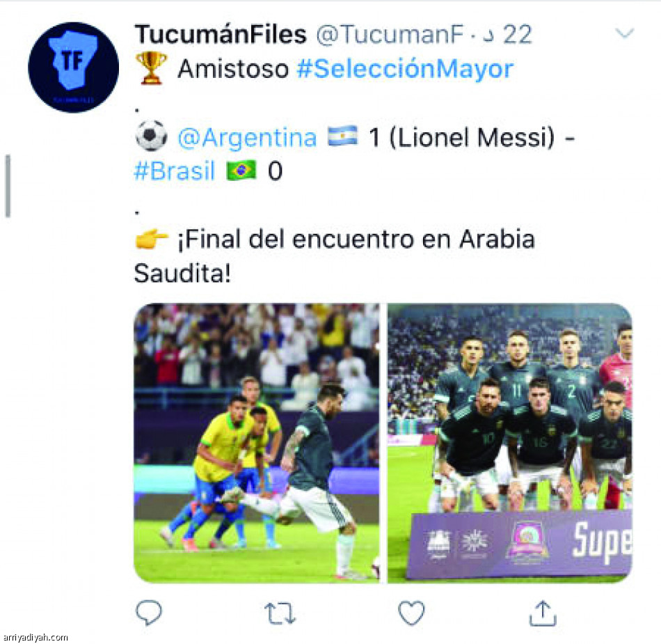Tap the reply speech bubble icon
Viewport: 661px width, 644px height.
click(x=149, y=612)
